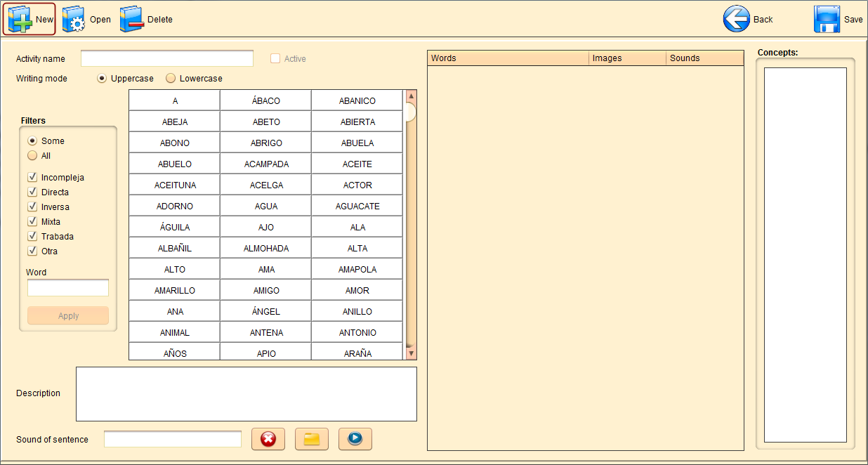Go back using the Back arrow
Screen dimensions: 868x465
(x=737, y=19)
